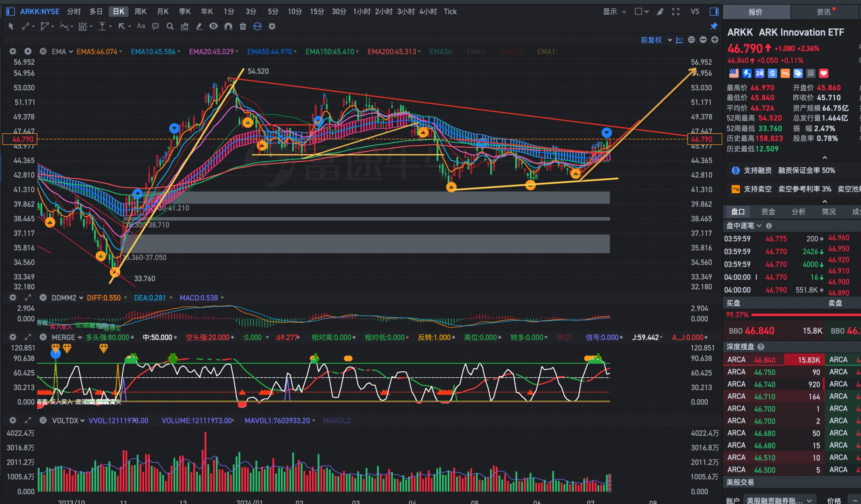Select the text annotation Aa tool
861x504 pixels.
[x=141, y=26]
